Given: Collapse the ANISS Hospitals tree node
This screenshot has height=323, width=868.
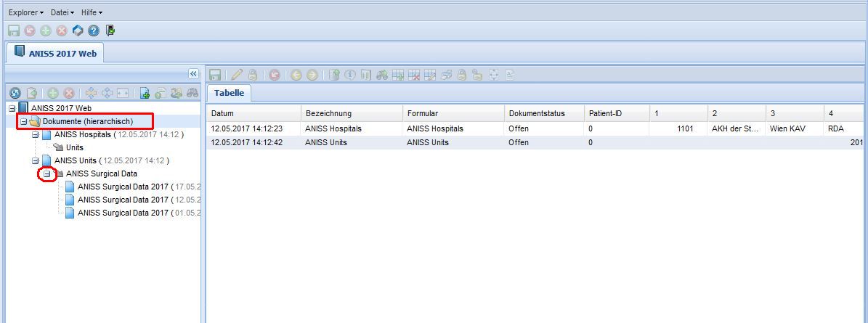Looking at the screenshot, I should click(36, 134).
